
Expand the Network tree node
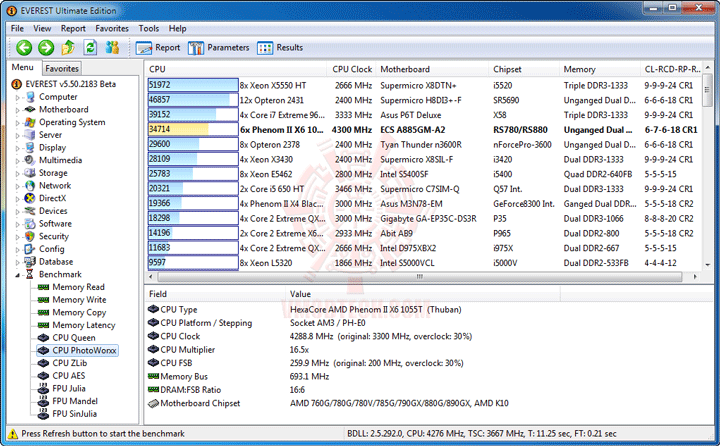pos(17,186)
